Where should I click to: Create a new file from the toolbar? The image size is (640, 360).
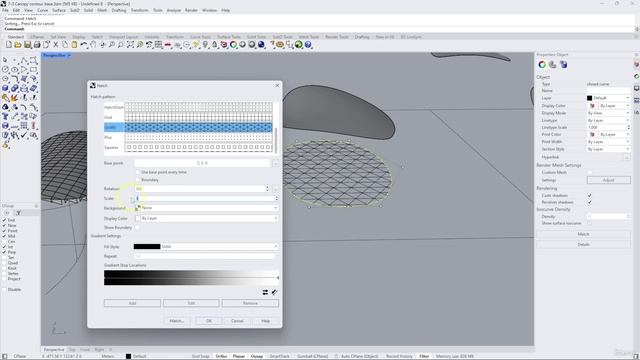(9, 44)
